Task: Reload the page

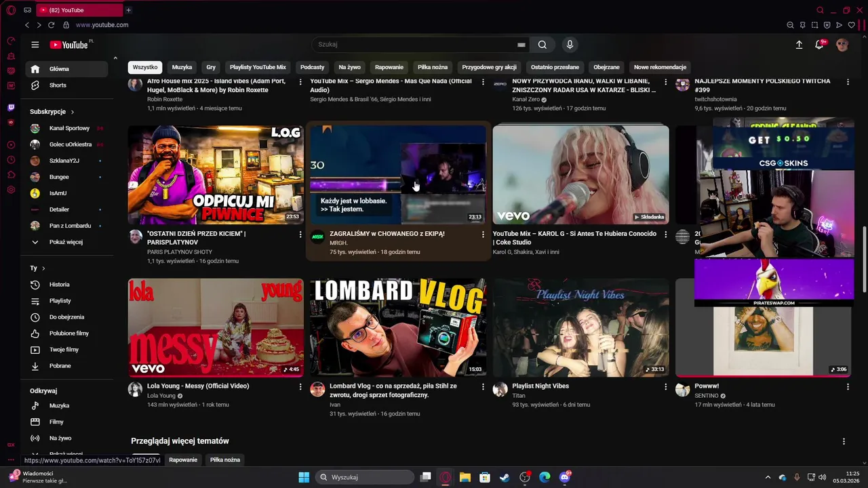Action: coord(51,25)
